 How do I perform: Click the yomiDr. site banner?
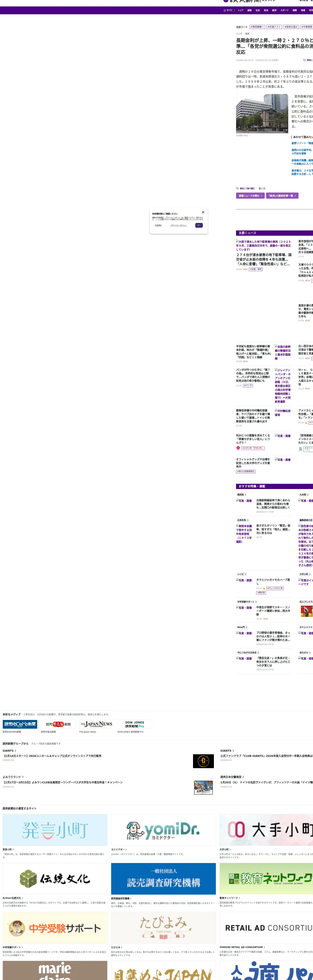(163, 830)
